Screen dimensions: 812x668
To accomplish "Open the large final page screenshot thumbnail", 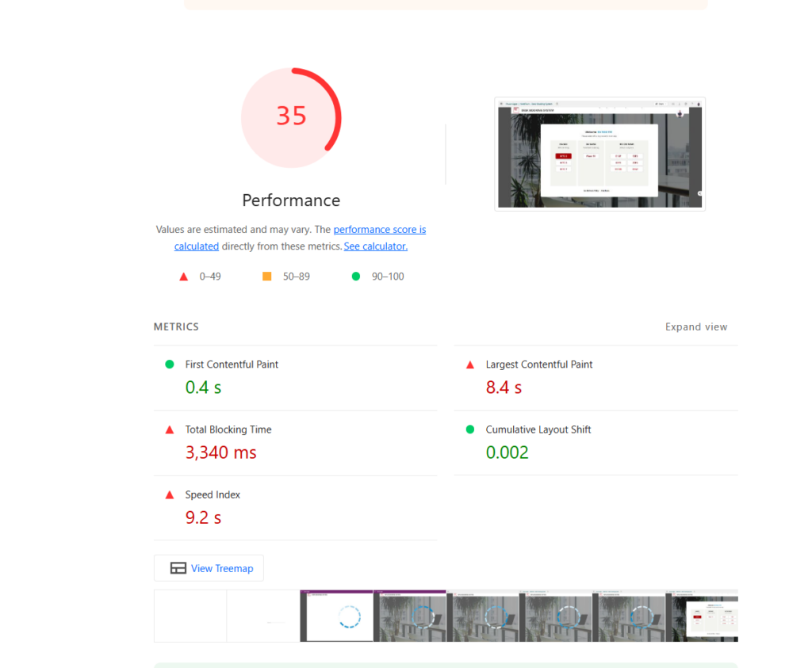I will tap(599, 155).
